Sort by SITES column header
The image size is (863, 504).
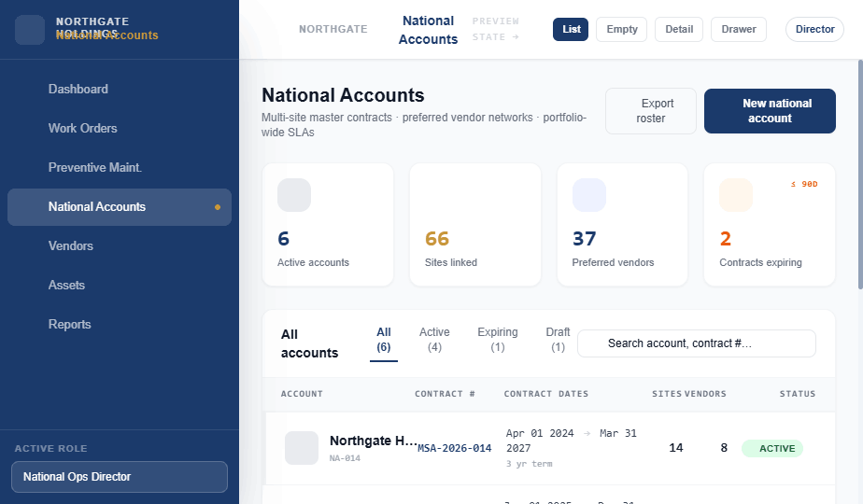click(x=667, y=394)
